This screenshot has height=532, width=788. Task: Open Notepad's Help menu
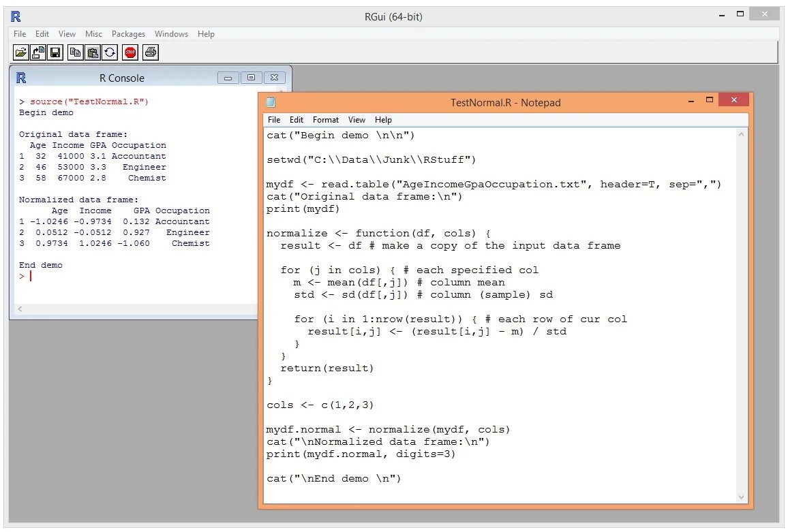tap(383, 120)
